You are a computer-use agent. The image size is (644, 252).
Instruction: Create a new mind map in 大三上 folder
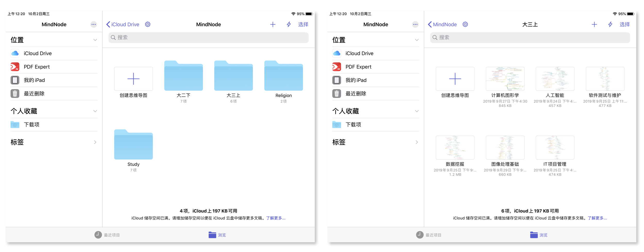pyautogui.click(x=455, y=79)
